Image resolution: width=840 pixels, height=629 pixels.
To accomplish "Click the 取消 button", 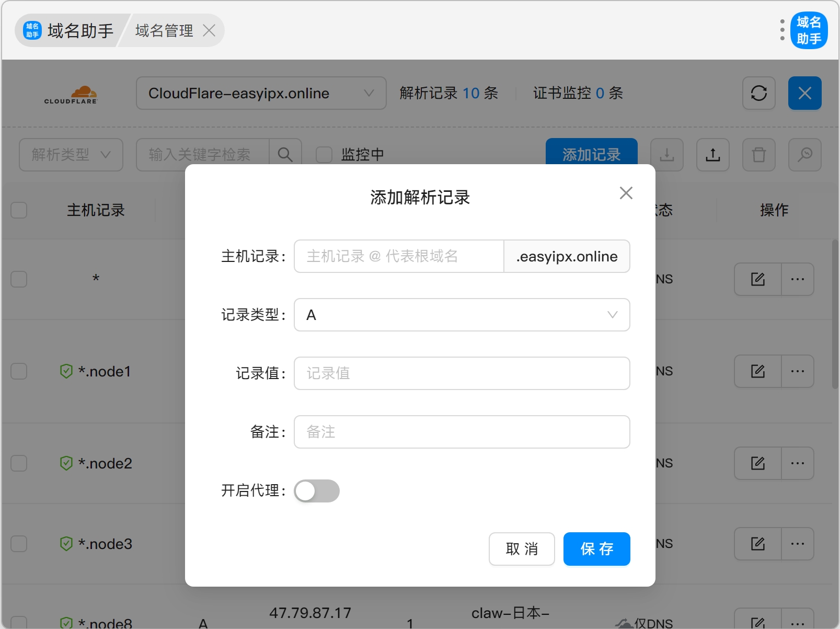I will point(522,549).
